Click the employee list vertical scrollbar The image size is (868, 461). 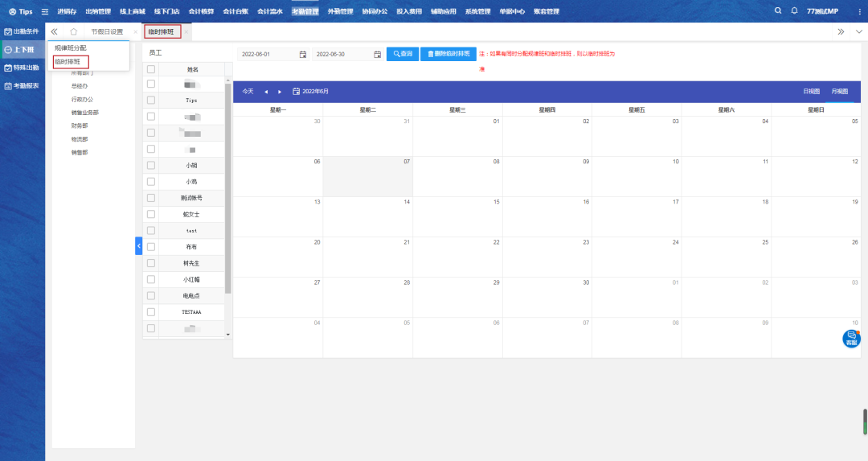coord(227,185)
